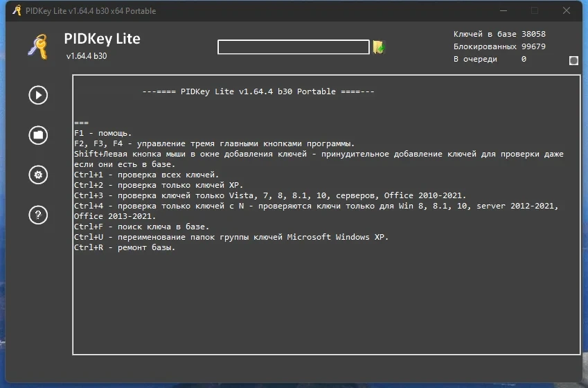Click the "Блокированных 99679" counter
Viewport: 588px width, 388px height.
tap(499, 46)
